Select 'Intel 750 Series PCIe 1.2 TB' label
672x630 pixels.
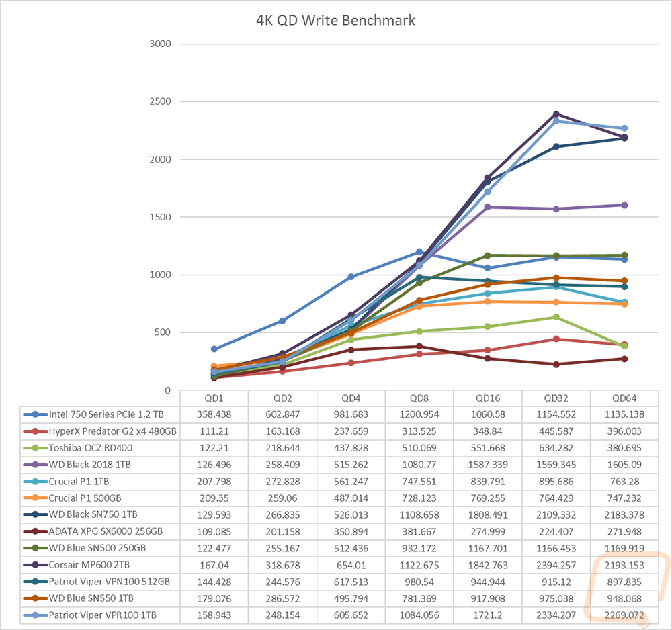(x=106, y=414)
